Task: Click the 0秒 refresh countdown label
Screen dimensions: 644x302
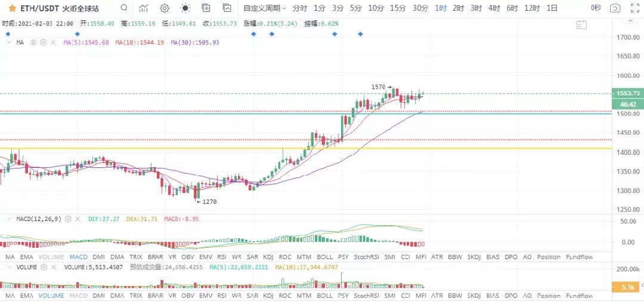Action: [x=596, y=8]
